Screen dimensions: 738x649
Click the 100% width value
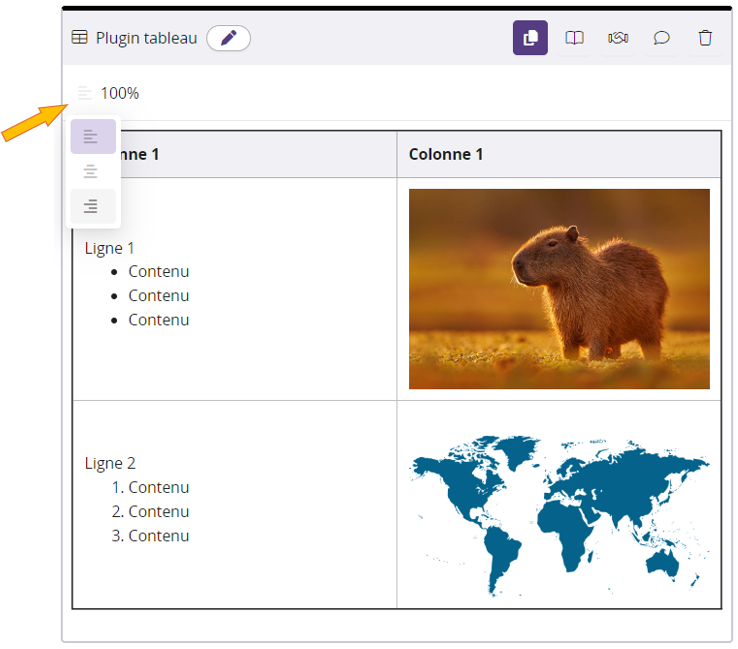point(120,93)
